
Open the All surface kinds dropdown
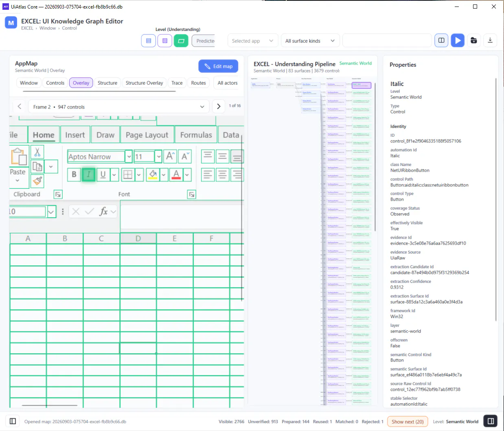tap(310, 41)
